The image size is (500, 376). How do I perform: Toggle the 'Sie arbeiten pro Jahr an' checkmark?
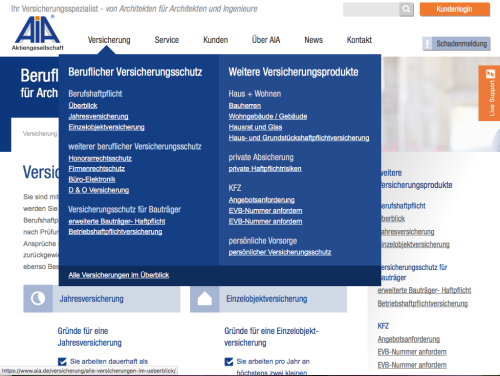[x=229, y=362]
